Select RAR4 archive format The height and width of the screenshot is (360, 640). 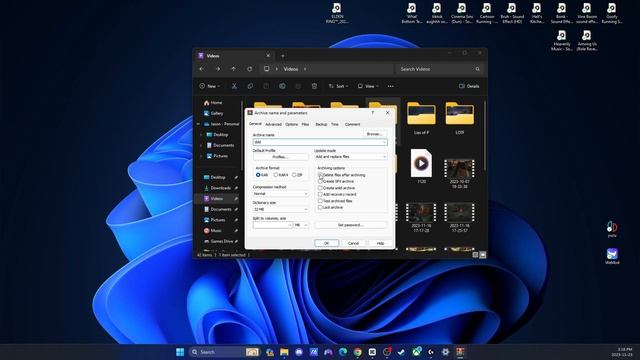click(276, 175)
